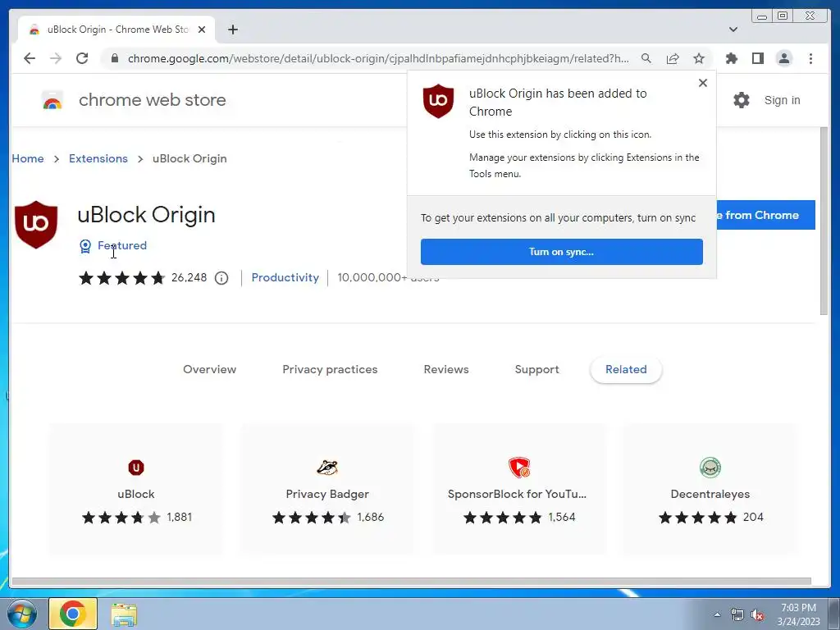
Task: Open Chrome three-dot menu
Action: [810, 58]
